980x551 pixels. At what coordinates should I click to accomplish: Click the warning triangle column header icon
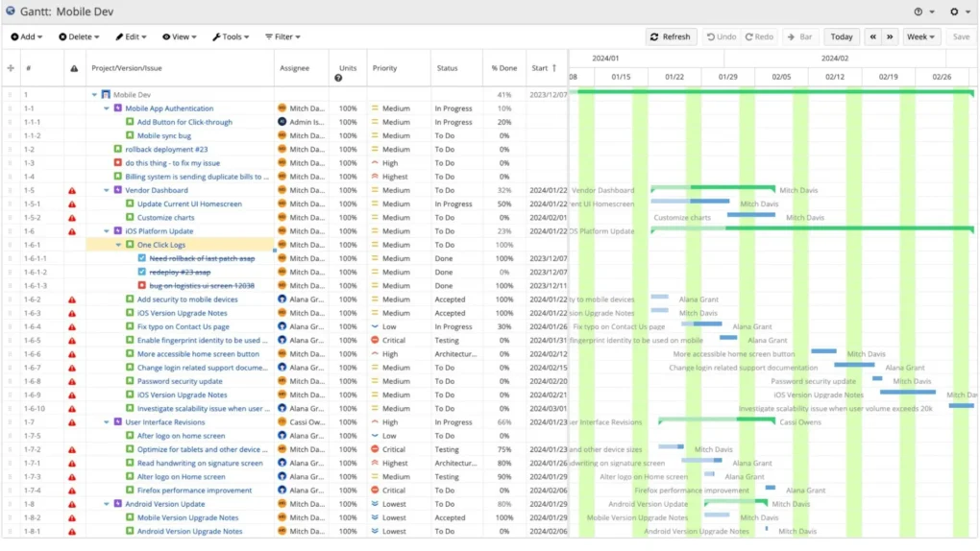pos(74,68)
